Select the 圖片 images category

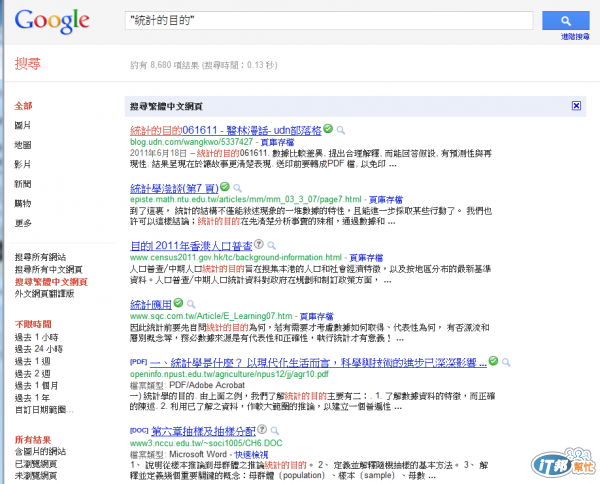click(23, 125)
